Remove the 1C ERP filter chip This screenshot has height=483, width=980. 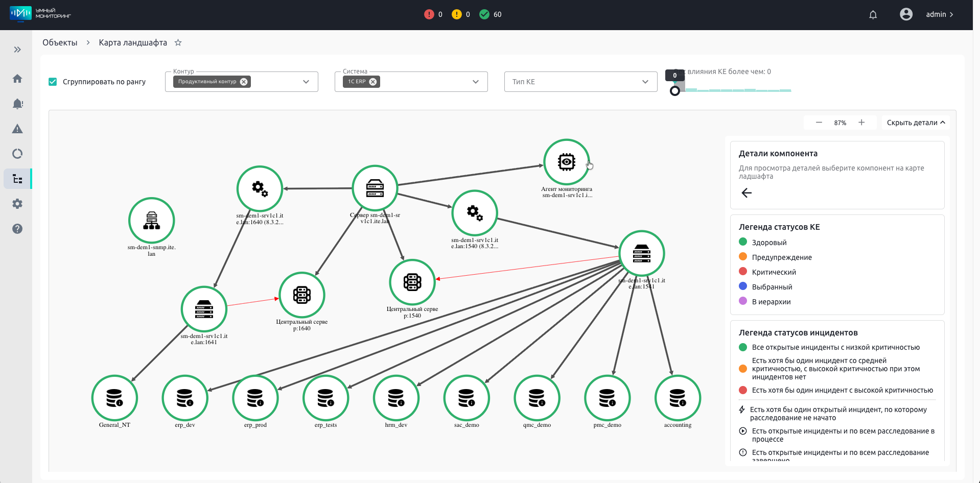coord(373,82)
